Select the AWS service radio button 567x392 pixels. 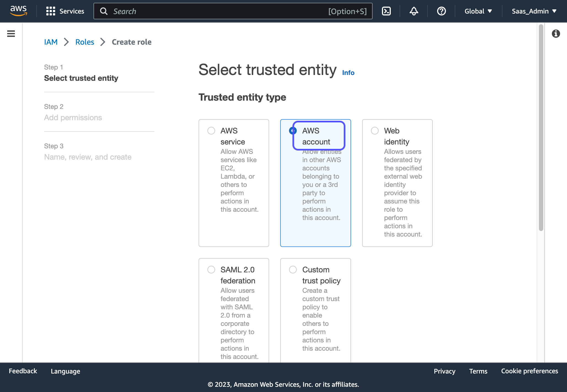[x=211, y=131]
